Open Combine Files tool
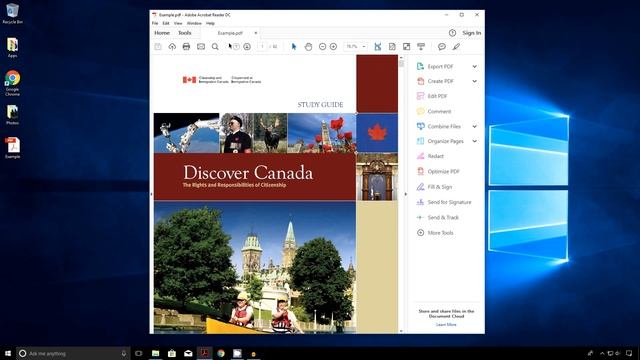Screen dimensions: 640x360 click(x=444, y=126)
